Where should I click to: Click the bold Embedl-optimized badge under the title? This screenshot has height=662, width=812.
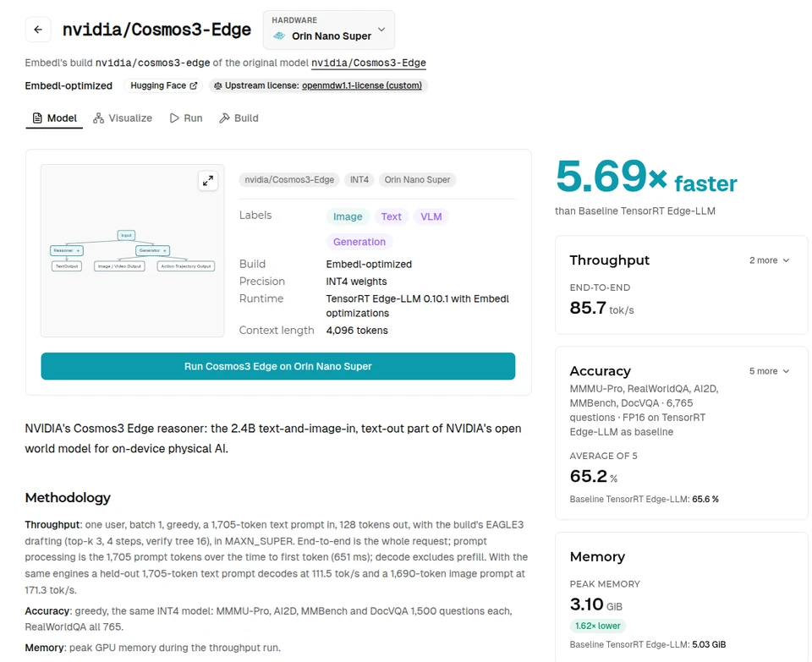[x=69, y=85]
